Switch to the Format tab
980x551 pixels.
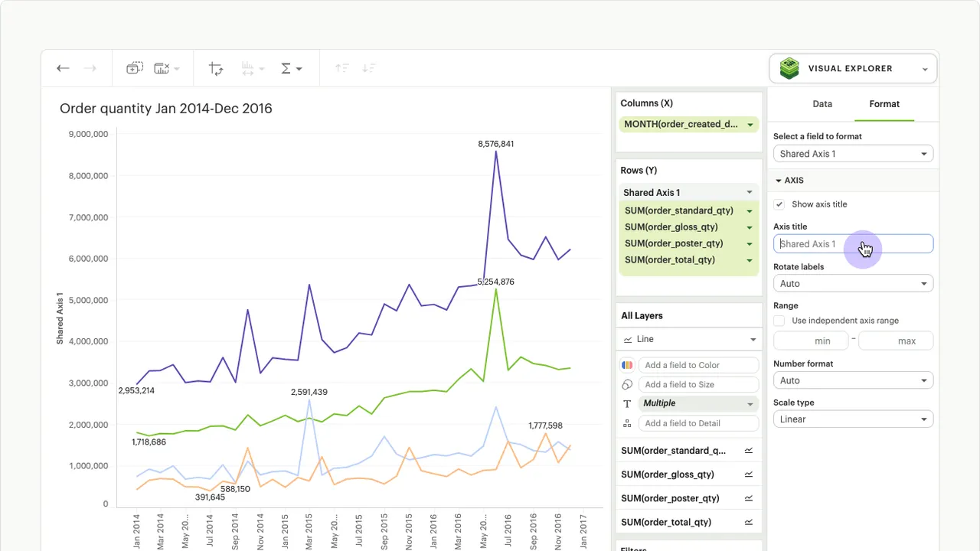884,104
